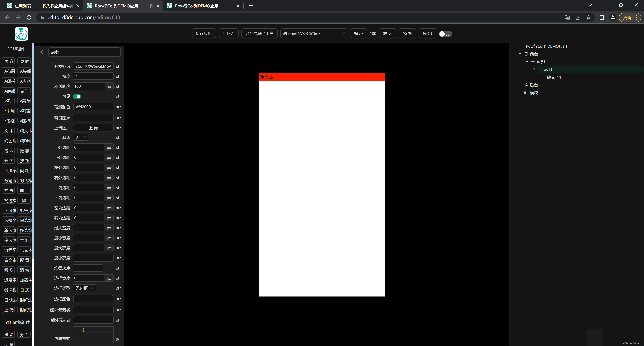Click the browser reload icon
The image size is (644, 346).
tap(29, 17)
